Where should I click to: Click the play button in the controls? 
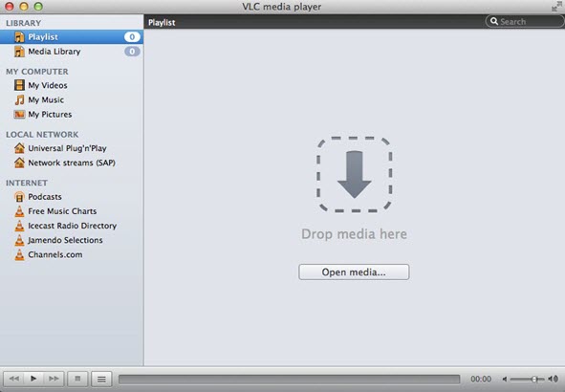click(x=33, y=379)
